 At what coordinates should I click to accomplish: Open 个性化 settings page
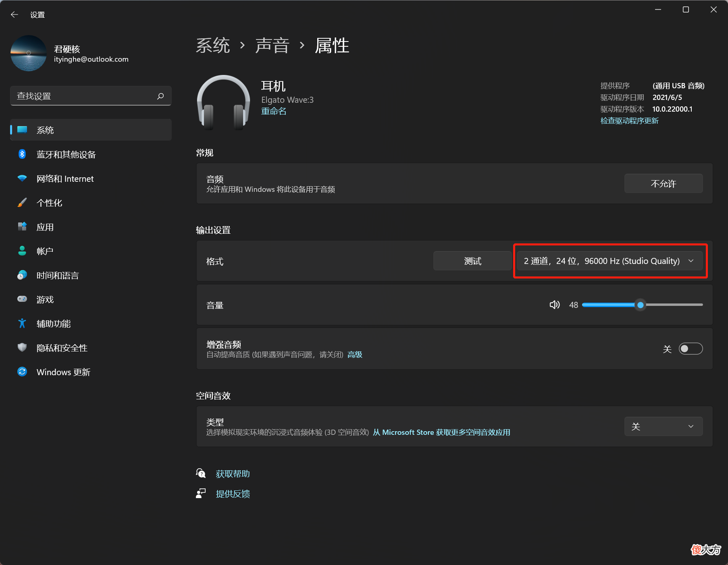click(91, 203)
